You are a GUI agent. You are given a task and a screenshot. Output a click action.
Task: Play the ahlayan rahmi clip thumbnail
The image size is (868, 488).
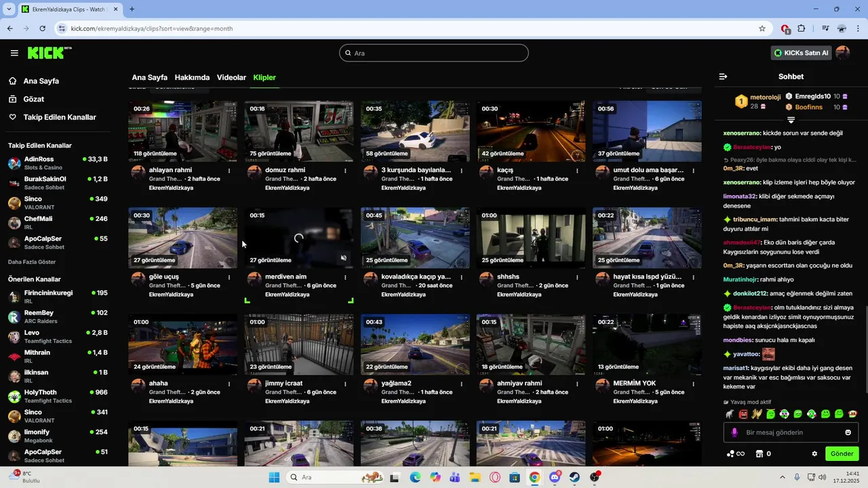tap(183, 131)
